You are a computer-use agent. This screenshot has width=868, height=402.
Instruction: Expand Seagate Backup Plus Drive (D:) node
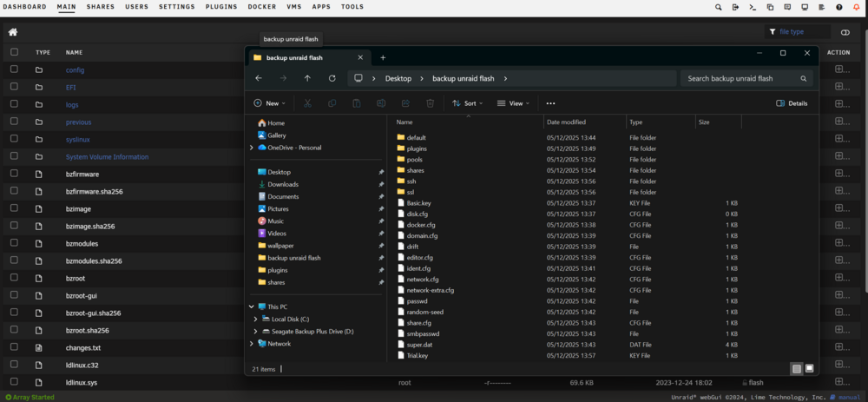(x=255, y=331)
